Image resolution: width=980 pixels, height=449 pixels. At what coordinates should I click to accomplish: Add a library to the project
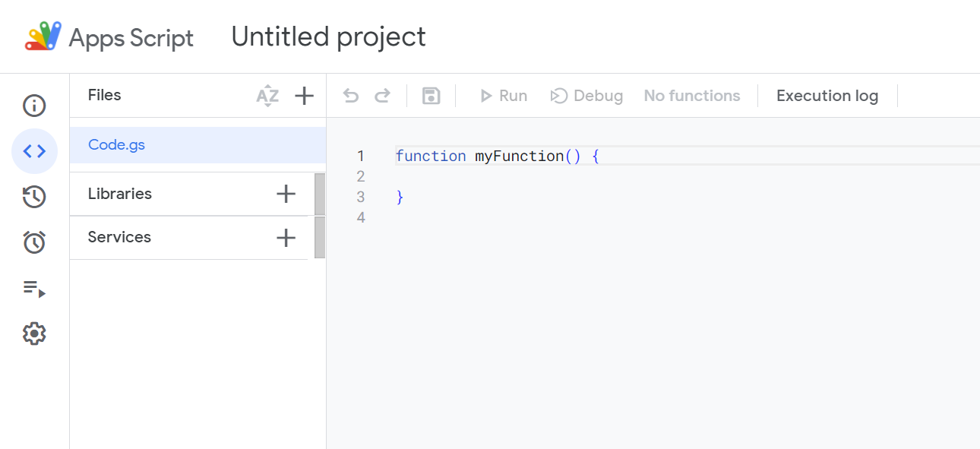click(286, 194)
